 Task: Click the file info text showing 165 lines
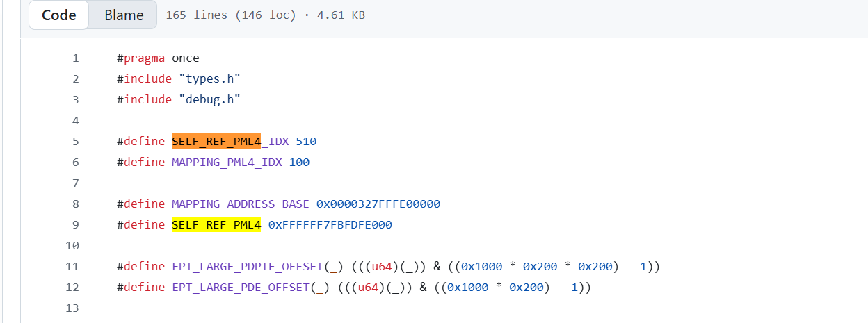point(265,15)
